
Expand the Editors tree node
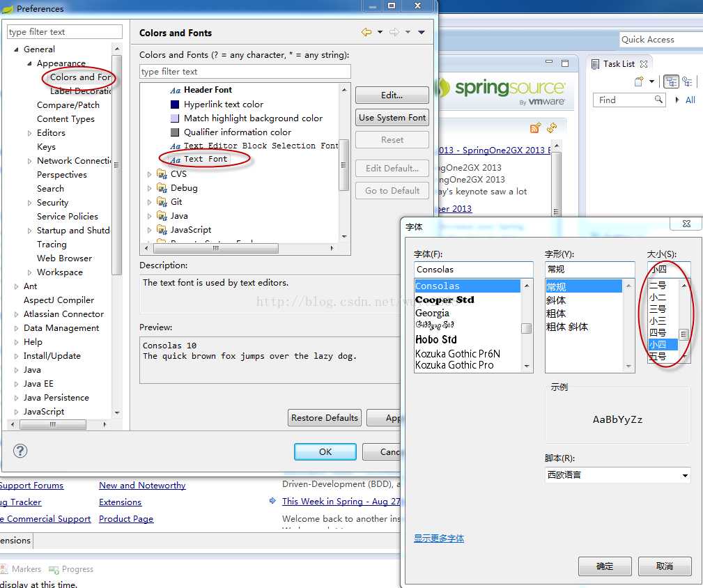click(x=29, y=133)
